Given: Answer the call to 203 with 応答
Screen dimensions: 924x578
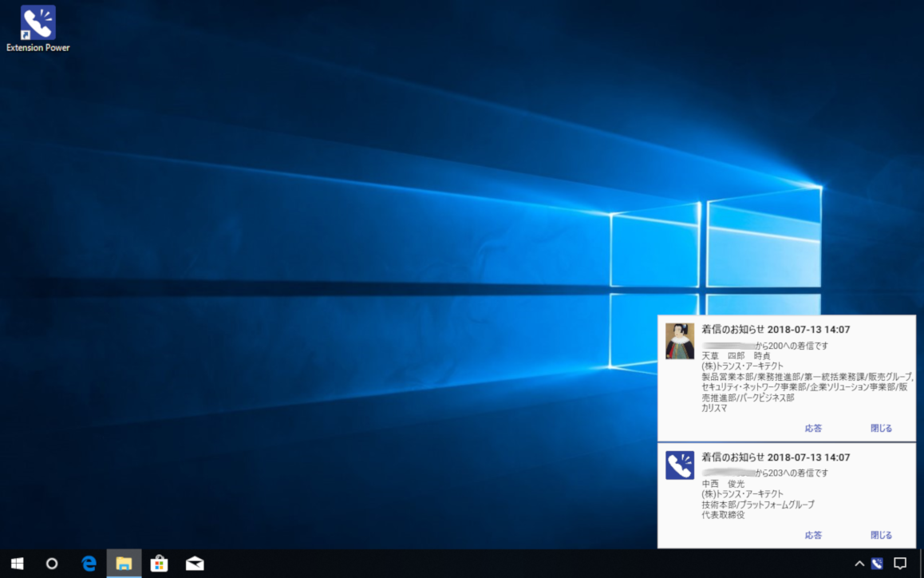Looking at the screenshot, I should 813,536.
